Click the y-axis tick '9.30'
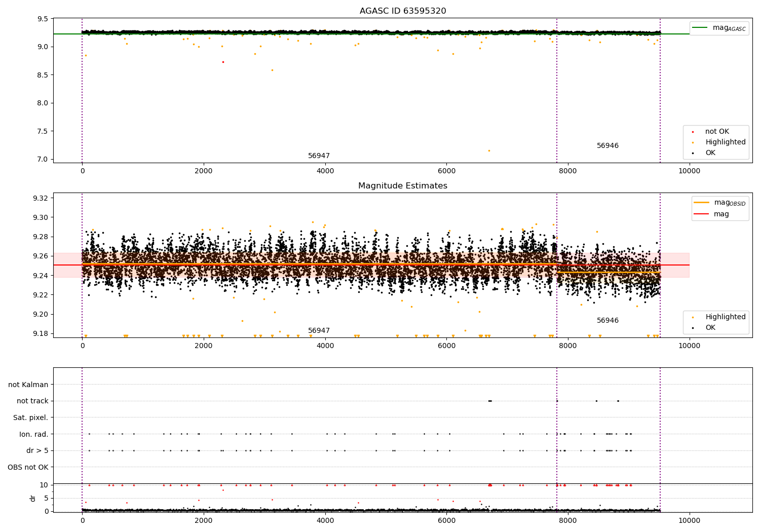Viewport: 760px width, 532px height. [x=41, y=218]
